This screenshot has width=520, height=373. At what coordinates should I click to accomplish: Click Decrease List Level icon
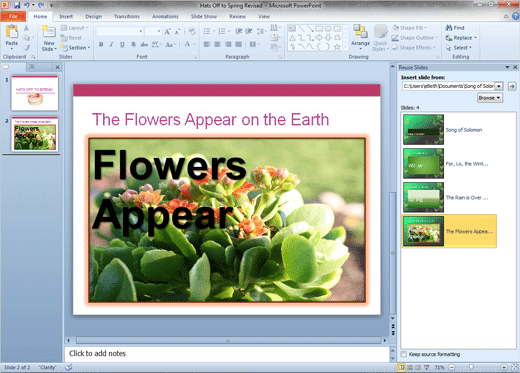239,31
